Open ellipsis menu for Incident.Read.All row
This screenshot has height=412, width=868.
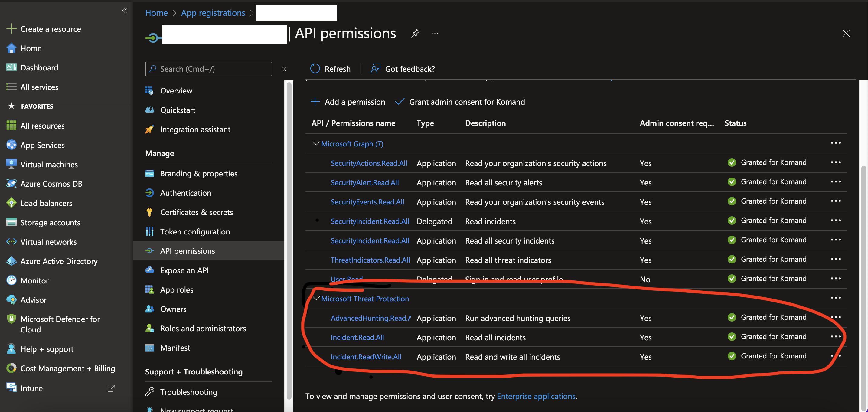click(835, 336)
